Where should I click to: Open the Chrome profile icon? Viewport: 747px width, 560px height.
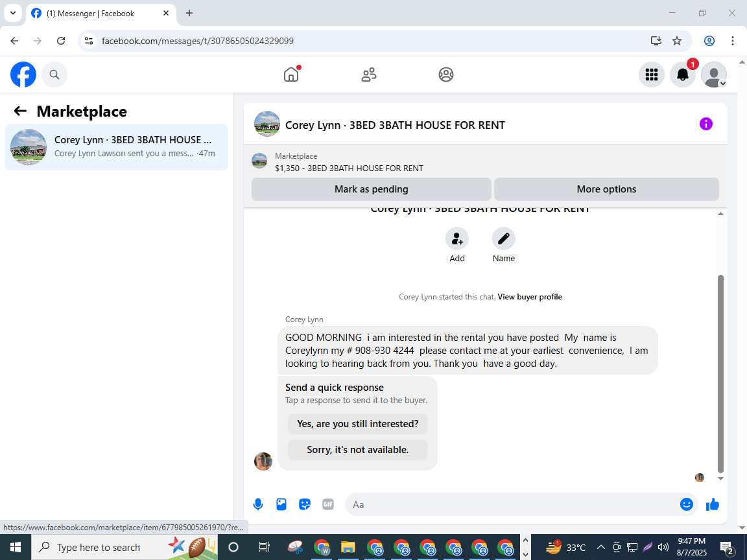tap(709, 41)
